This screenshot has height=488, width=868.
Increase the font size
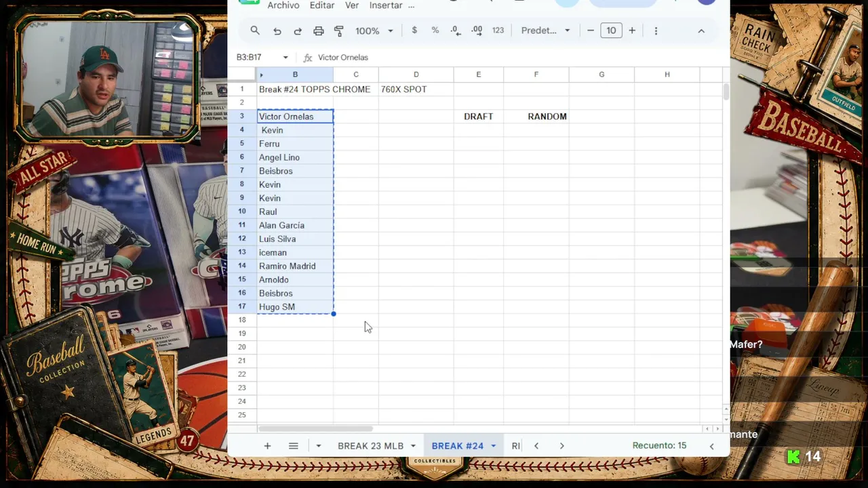(x=632, y=30)
